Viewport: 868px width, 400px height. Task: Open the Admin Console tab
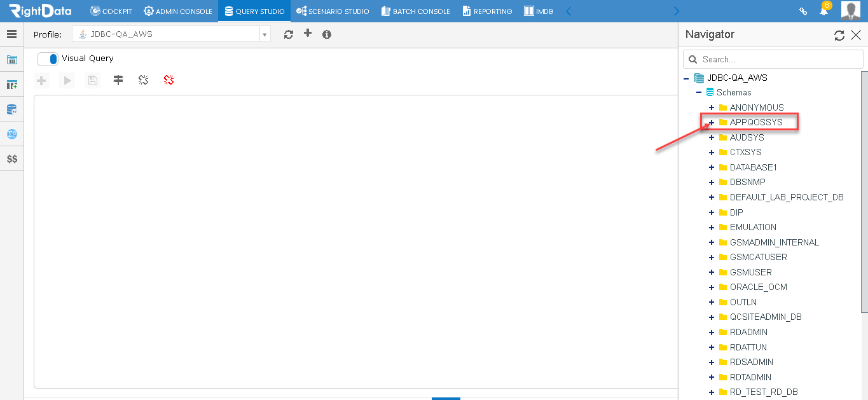(x=177, y=11)
